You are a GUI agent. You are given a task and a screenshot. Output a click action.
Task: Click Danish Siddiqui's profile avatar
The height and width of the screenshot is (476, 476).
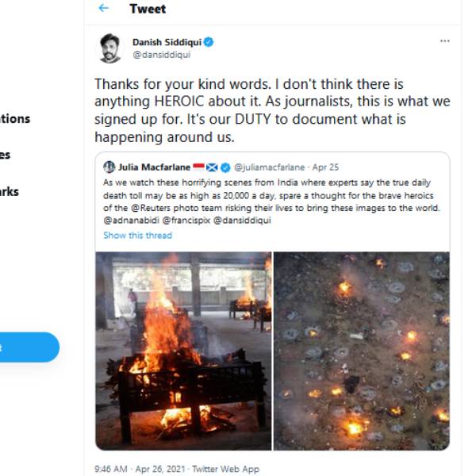pos(109,48)
